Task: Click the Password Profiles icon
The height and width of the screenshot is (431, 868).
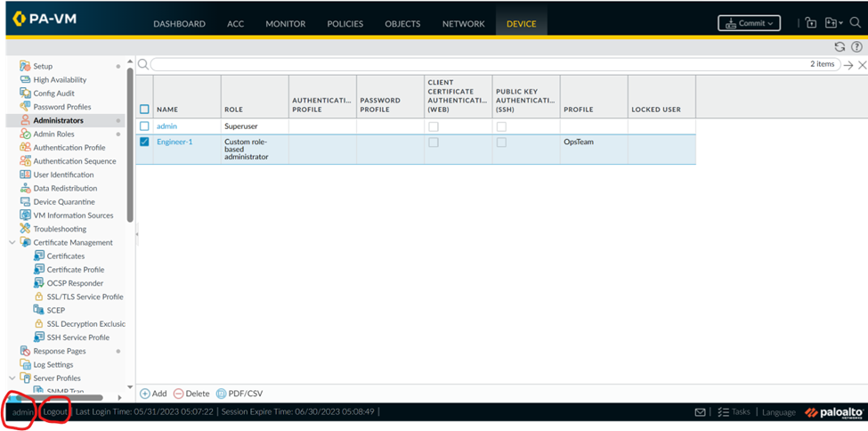Action: click(25, 107)
